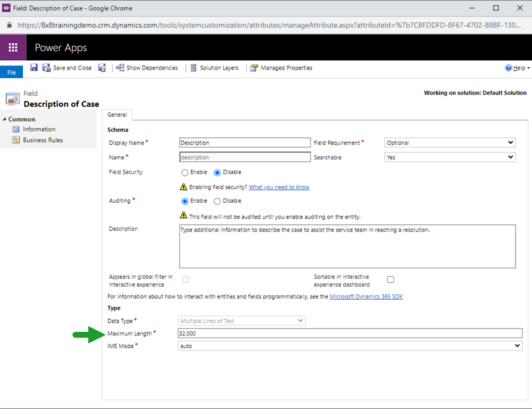
Task: Check Sortable in interactive experience dashboard
Action: tap(391, 279)
